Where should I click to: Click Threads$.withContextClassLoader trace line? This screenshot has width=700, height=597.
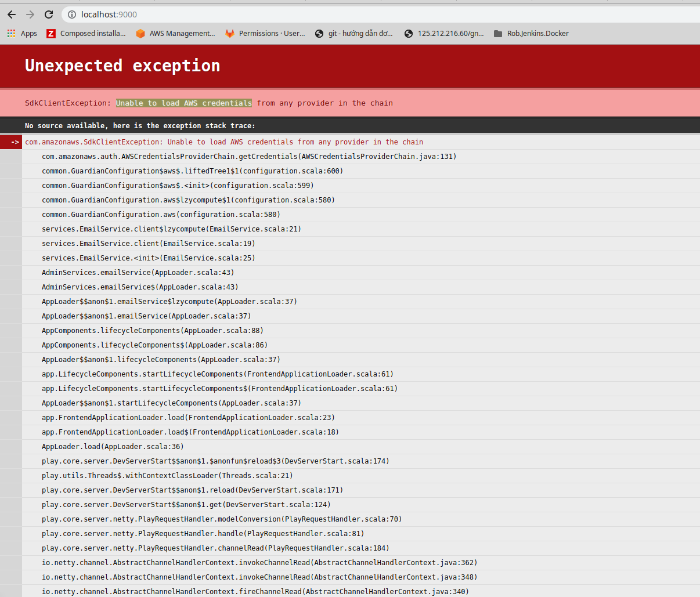point(167,476)
